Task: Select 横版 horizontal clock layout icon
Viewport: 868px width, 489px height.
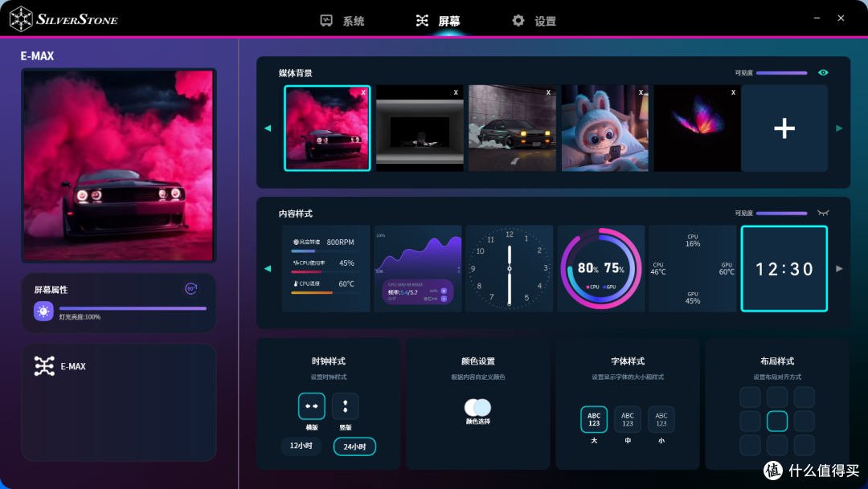Action: [312, 406]
